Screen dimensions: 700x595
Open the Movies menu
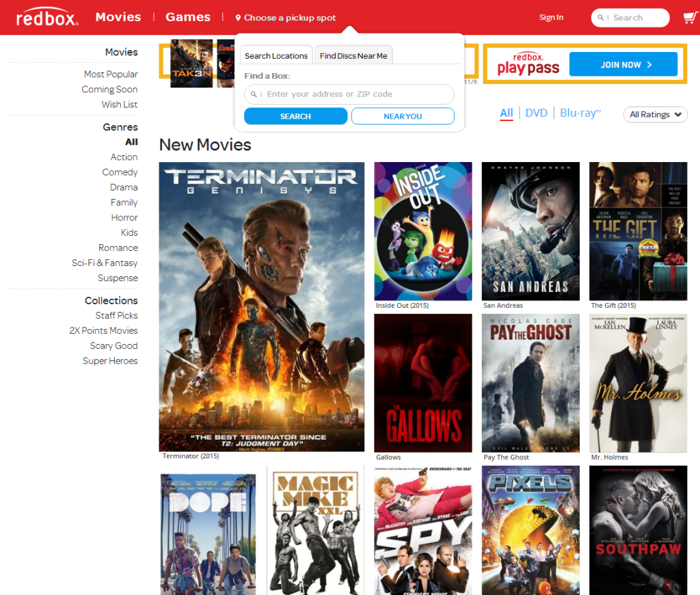(x=118, y=16)
